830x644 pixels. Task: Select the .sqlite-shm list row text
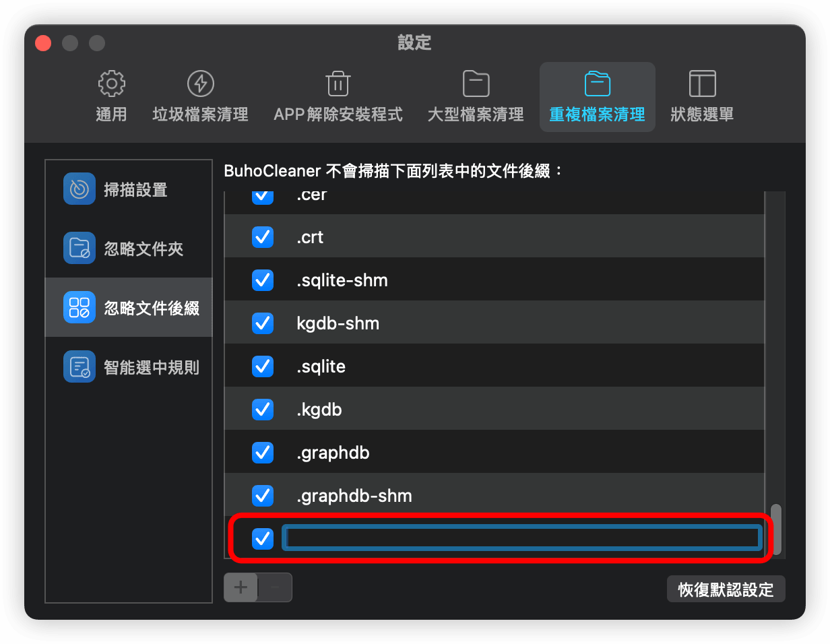pyautogui.click(x=342, y=280)
